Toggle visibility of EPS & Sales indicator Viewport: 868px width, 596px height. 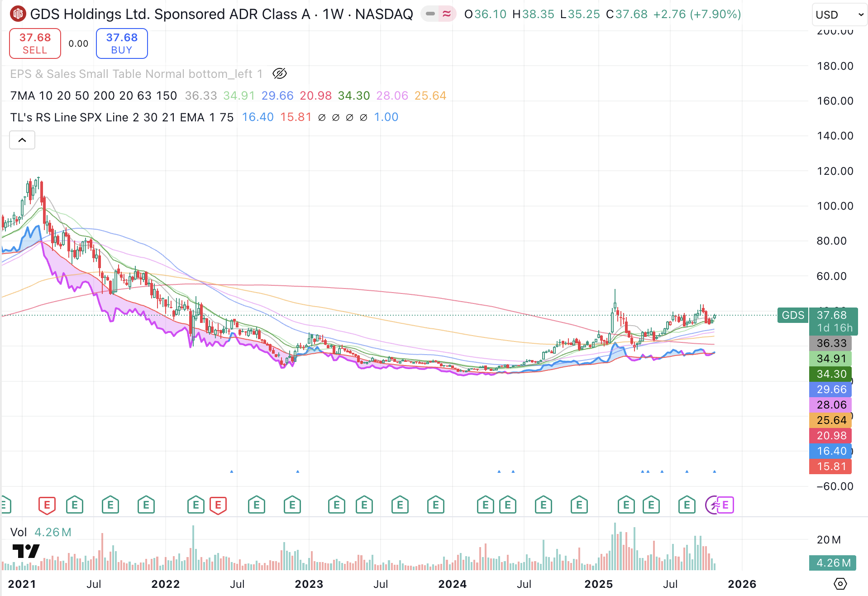click(x=280, y=74)
